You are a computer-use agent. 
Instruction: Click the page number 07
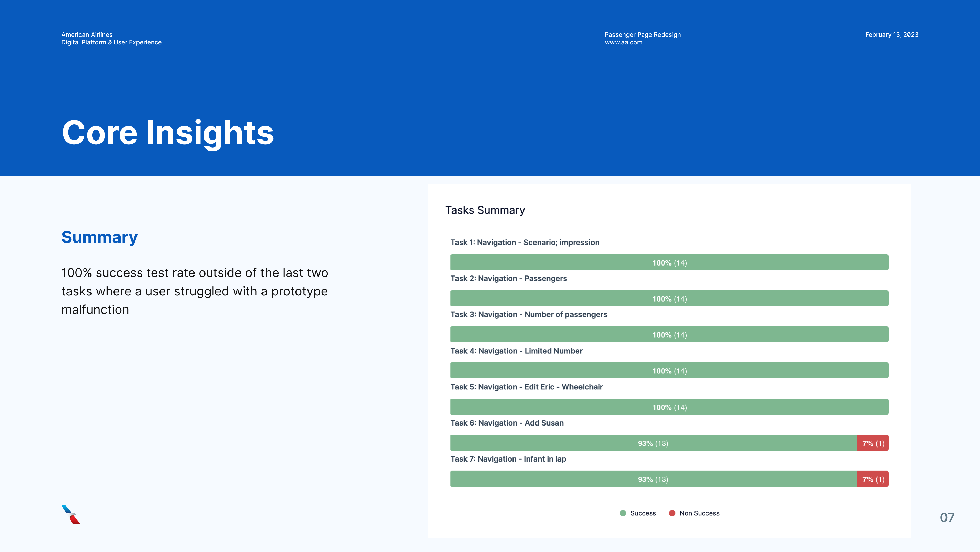pos(947,517)
